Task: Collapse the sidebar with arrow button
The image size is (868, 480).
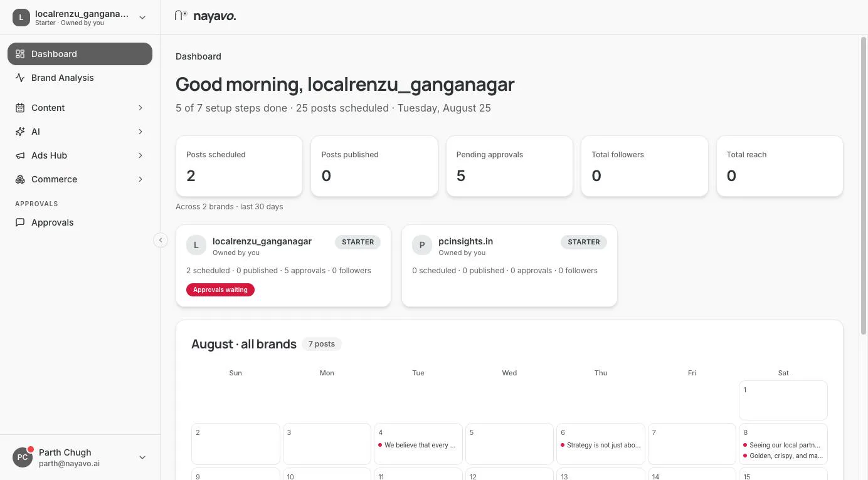Action: (x=161, y=240)
